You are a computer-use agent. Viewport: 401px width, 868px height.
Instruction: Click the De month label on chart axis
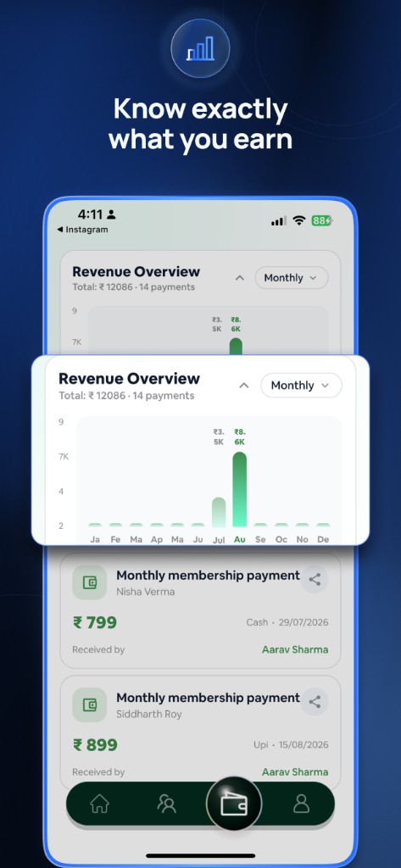coord(322,539)
